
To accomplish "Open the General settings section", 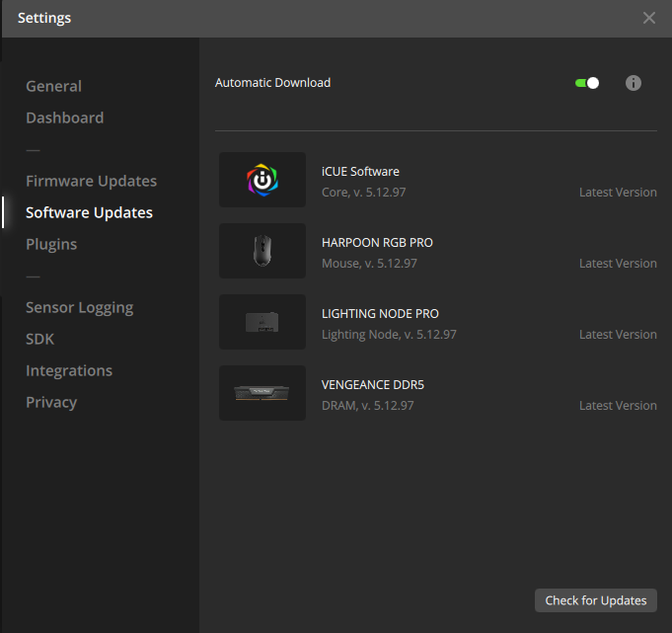I will click(53, 86).
